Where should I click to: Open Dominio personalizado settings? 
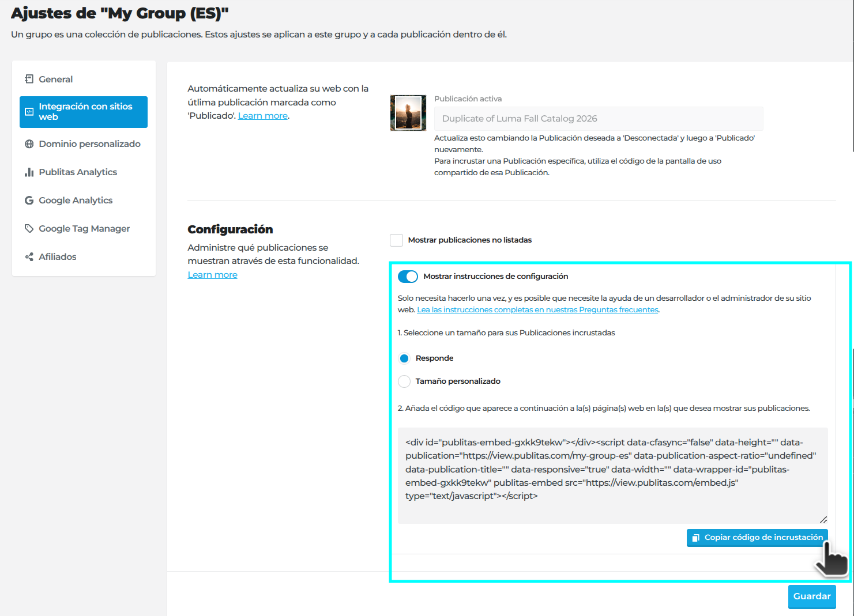84,144
